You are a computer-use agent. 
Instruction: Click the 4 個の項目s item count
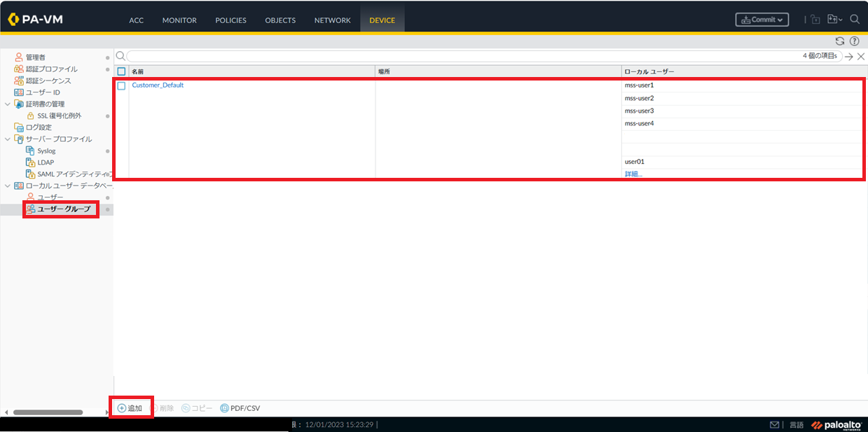[820, 56]
